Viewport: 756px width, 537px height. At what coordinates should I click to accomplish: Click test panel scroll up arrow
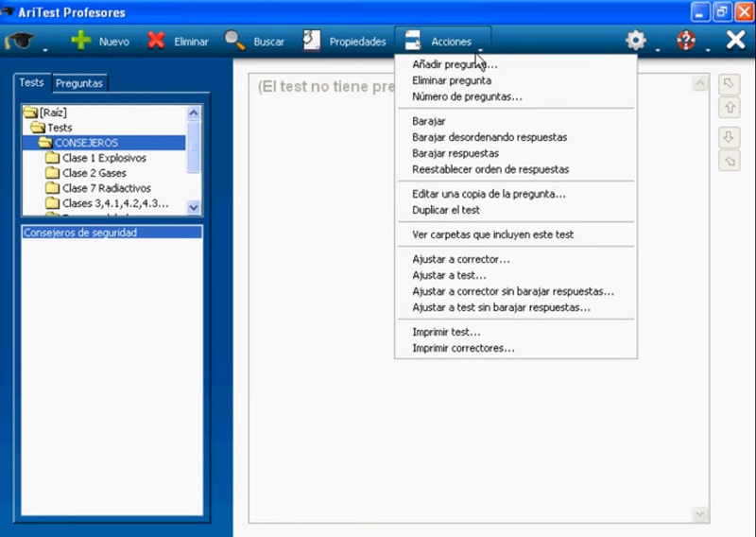pos(699,83)
